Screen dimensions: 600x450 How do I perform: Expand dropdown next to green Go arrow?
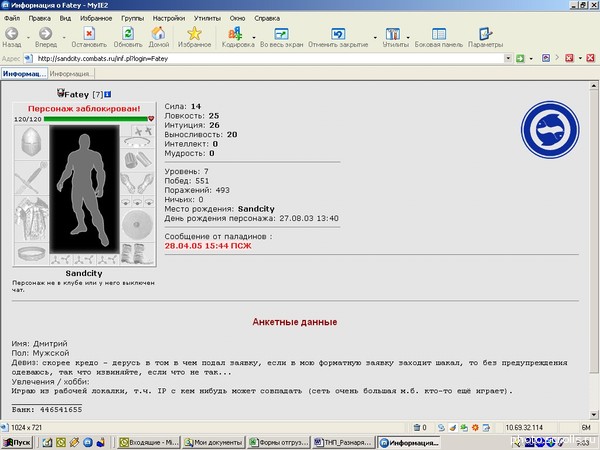pyautogui.click(x=531, y=59)
